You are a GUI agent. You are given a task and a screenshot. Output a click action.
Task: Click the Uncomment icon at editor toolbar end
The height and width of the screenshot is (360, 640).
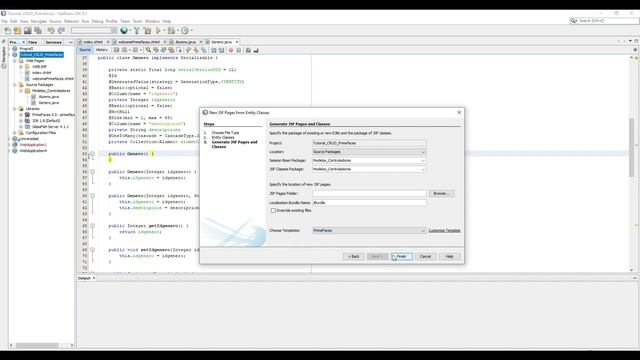tap(256, 50)
